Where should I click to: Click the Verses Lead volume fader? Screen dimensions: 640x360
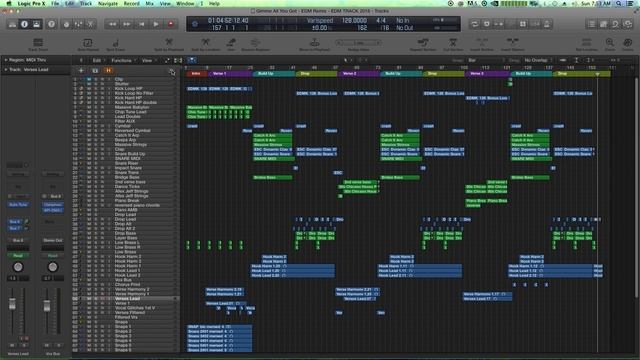click(x=12, y=304)
